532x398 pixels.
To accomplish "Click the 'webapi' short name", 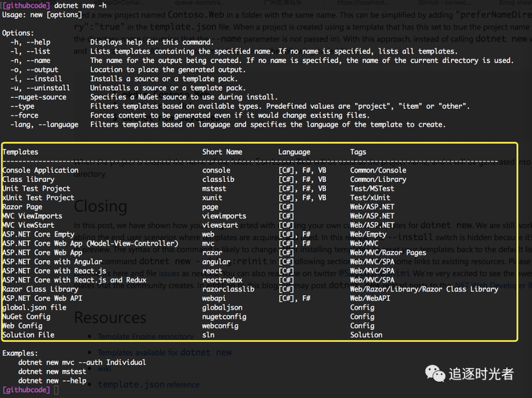I will [214, 298].
